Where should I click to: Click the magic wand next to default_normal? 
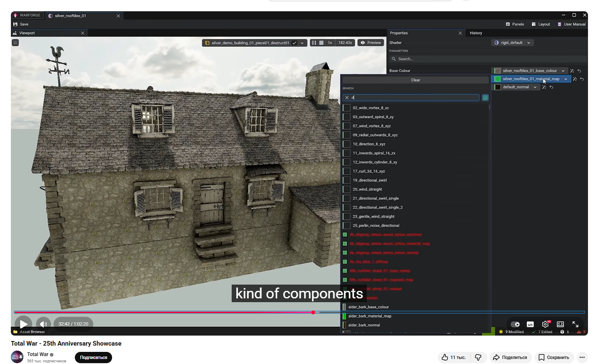(544, 87)
